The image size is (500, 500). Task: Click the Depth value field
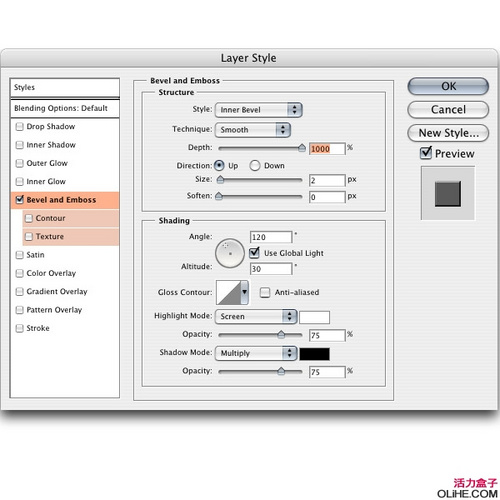pyautogui.click(x=327, y=149)
